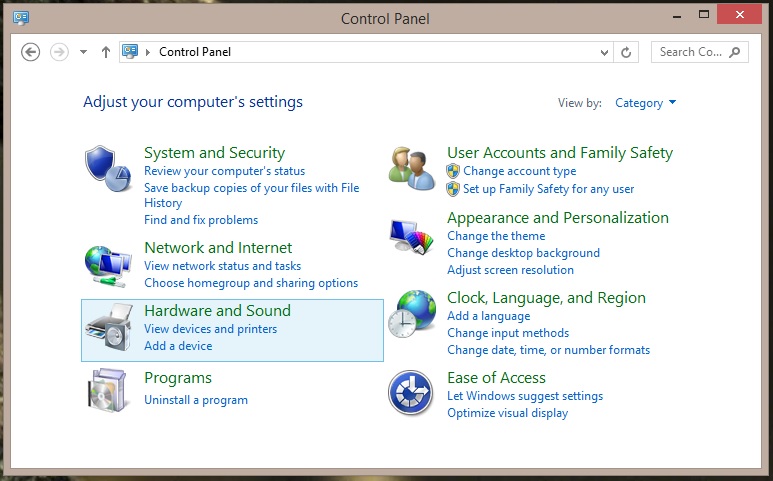Click Change input methods
This screenshot has width=773, height=481.
pyautogui.click(x=508, y=333)
